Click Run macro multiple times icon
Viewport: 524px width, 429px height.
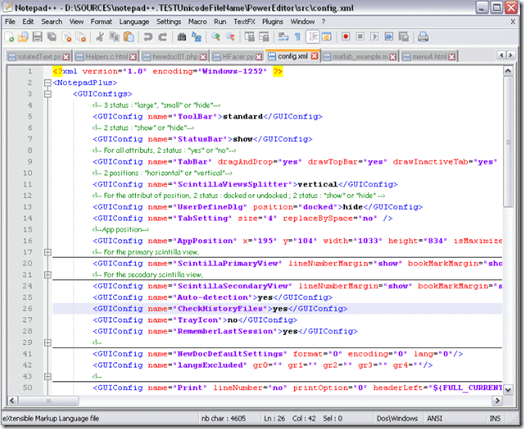(389, 36)
